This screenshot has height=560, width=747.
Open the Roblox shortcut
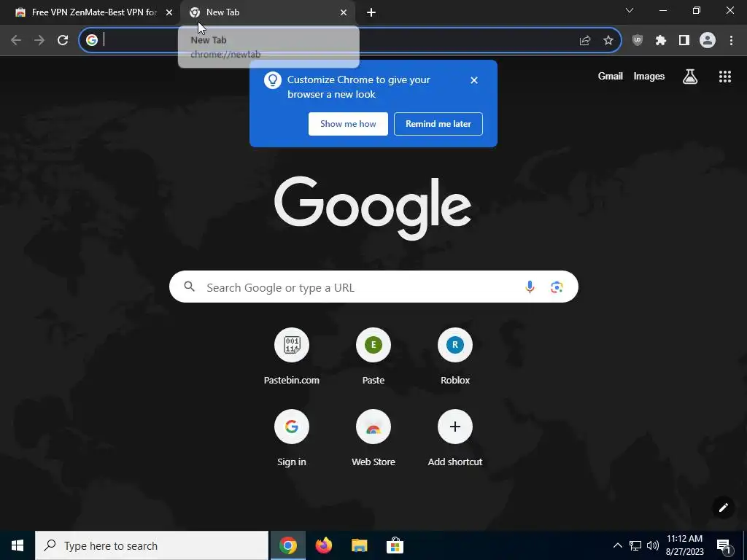455,356
